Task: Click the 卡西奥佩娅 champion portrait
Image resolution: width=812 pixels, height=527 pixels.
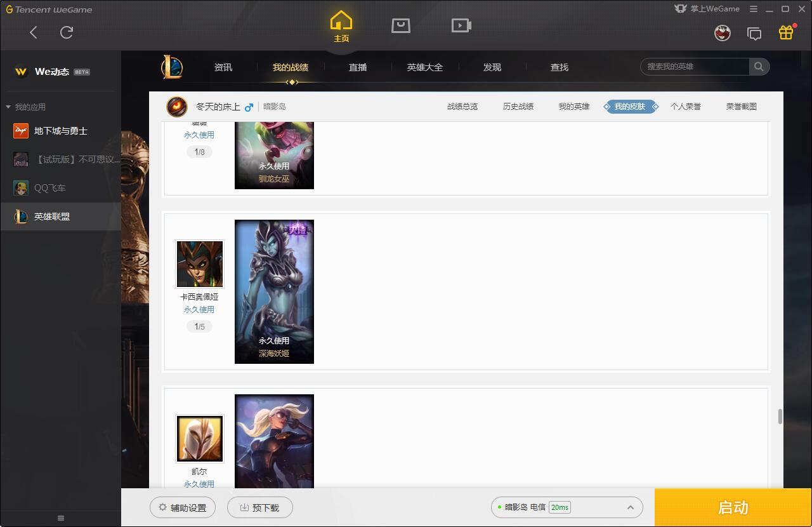Action: pos(200,264)
